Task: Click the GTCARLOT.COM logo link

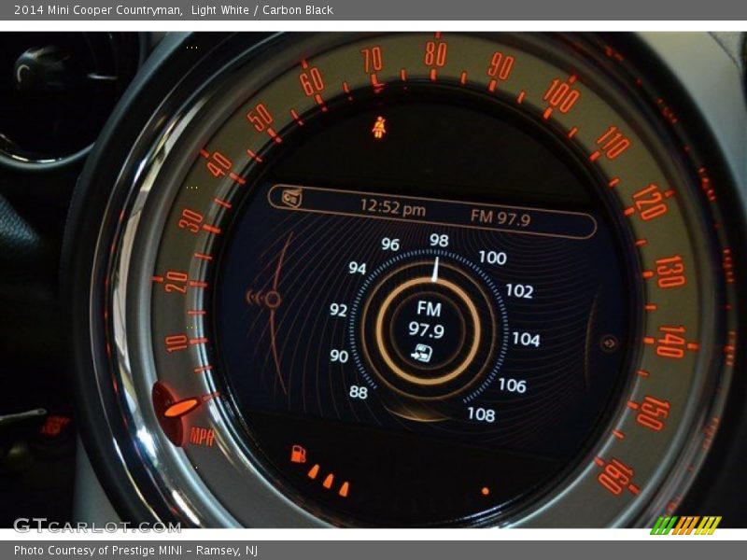Action: 97,525
